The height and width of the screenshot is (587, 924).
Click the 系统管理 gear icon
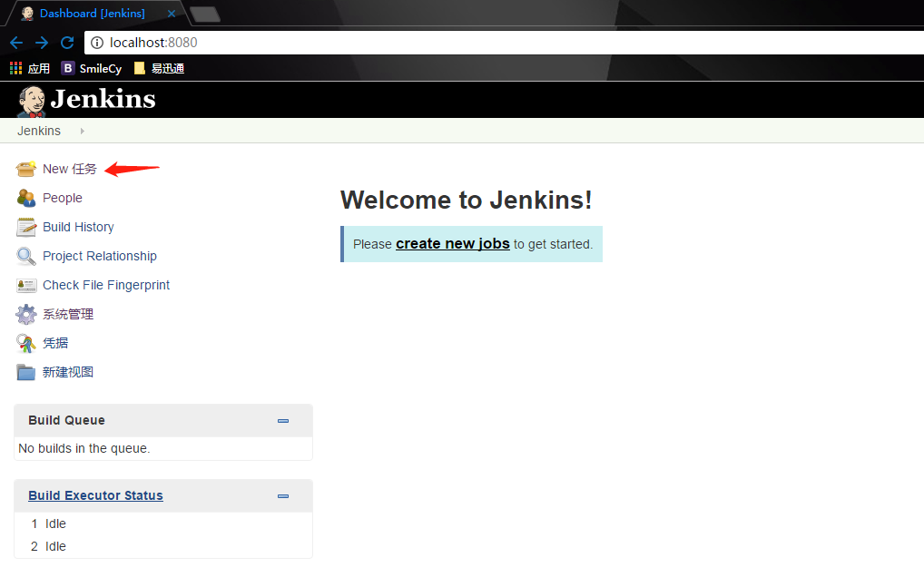tap(26, 314)
